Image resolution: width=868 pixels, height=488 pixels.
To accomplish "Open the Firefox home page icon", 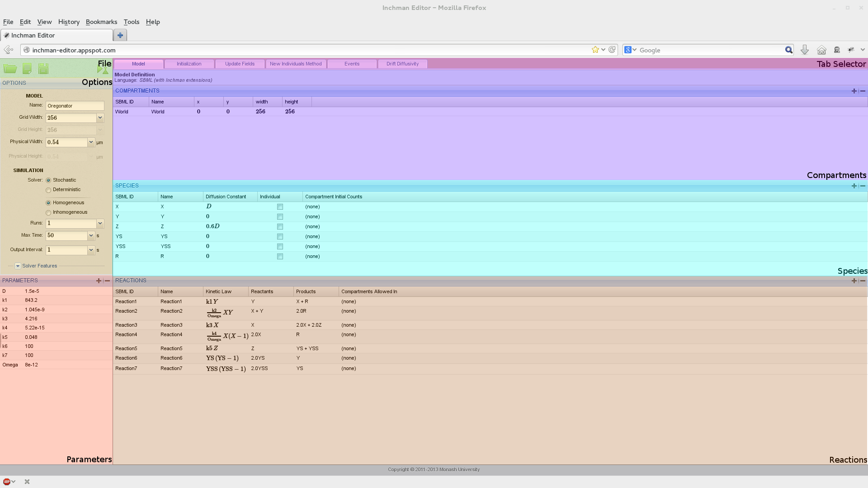I will tap(821, 50).
